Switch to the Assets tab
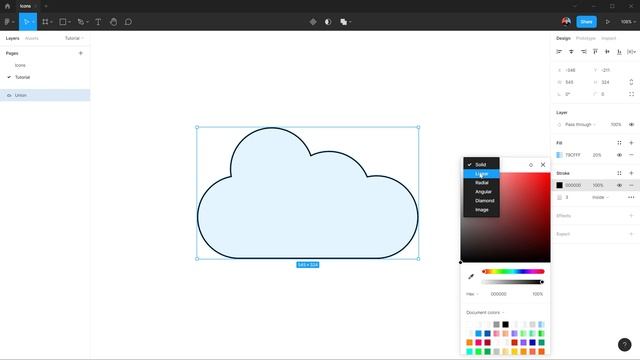The width and height of the screenshot is (640, 360). coord(31,38)
